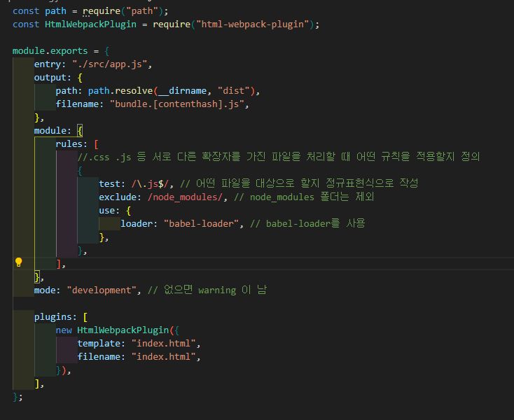Screen dimensions: 514x420
Task: Click the 'require' call on the path line
Action: tap(102, 11)
